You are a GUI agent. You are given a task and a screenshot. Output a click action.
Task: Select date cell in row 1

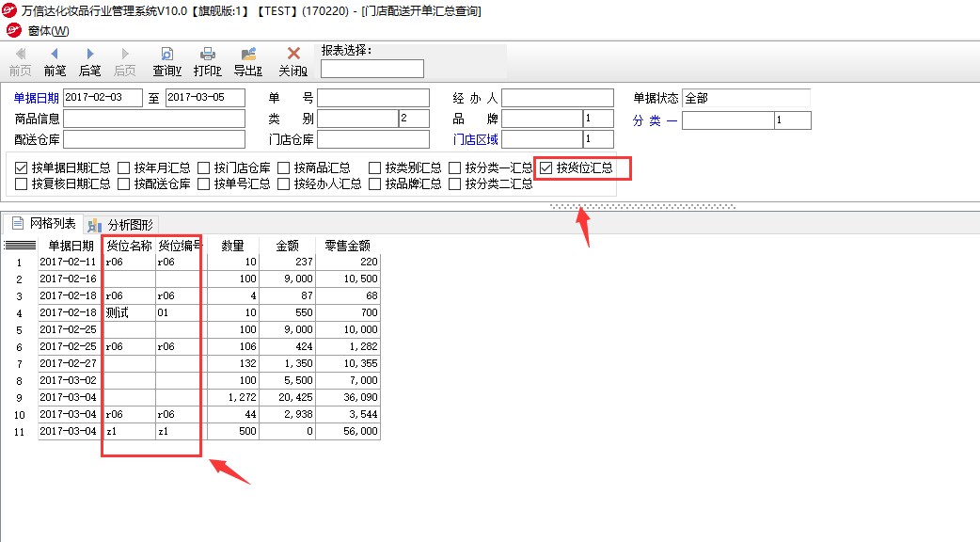tap(71, 262)
